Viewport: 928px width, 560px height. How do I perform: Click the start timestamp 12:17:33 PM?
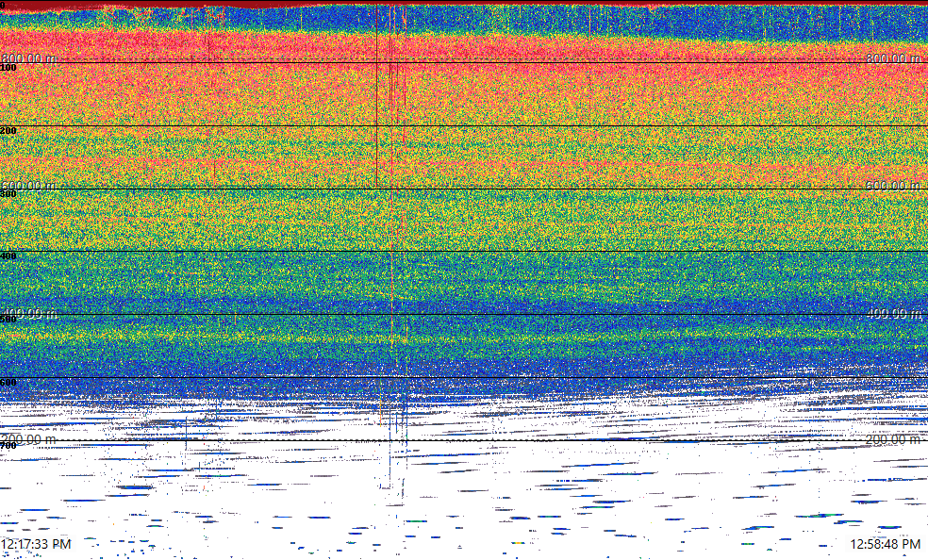(x=36, y=544)
